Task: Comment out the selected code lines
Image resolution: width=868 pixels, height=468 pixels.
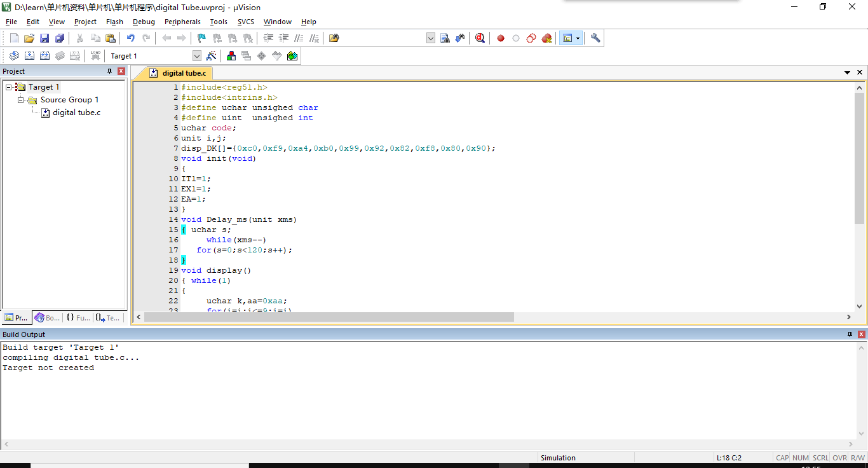Action: (x=299, y=38)
